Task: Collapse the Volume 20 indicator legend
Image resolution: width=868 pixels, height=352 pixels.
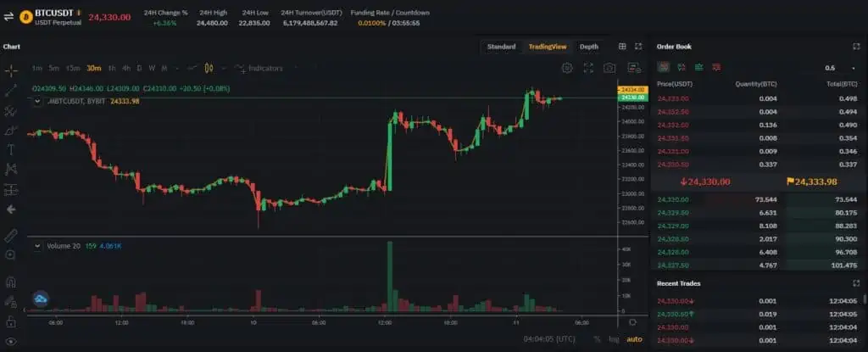Action: 37,246
